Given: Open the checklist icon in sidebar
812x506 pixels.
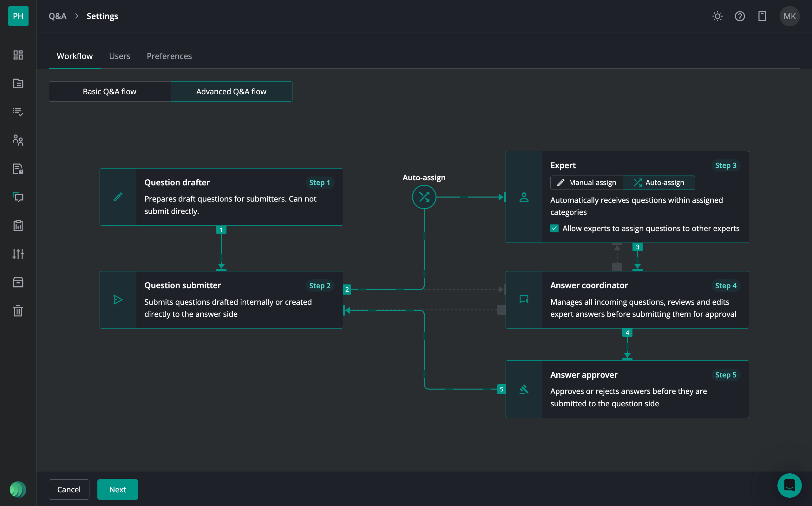Looking at the screenshot, I should tap(18, 112).
